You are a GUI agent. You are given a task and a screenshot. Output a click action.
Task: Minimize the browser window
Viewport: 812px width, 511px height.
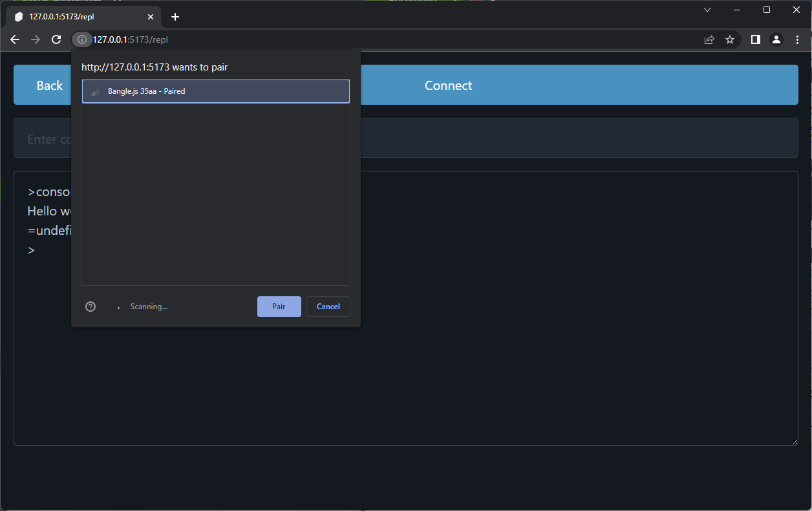(737, 10)
